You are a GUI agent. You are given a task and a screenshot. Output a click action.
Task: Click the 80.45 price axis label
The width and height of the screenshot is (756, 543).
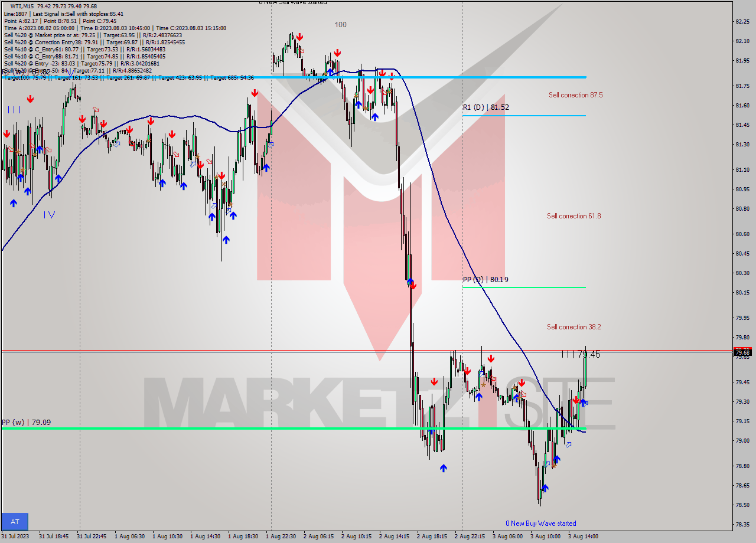click(x=742, y=253)
